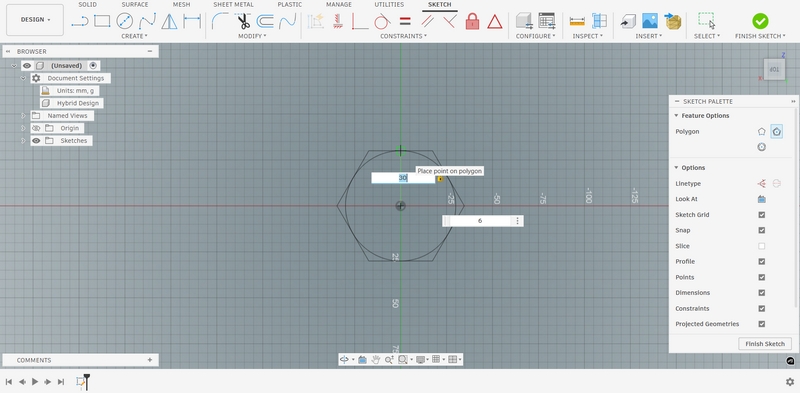Select the Measure tool in Inspect
This screenshot has width=800, height=393.
click(577, 21)
